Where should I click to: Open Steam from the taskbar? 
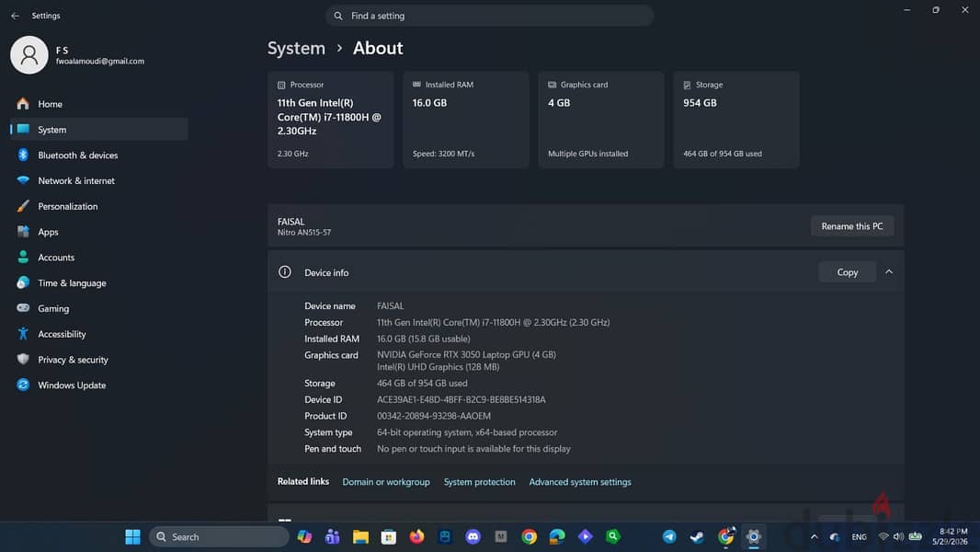coord(697,537)
